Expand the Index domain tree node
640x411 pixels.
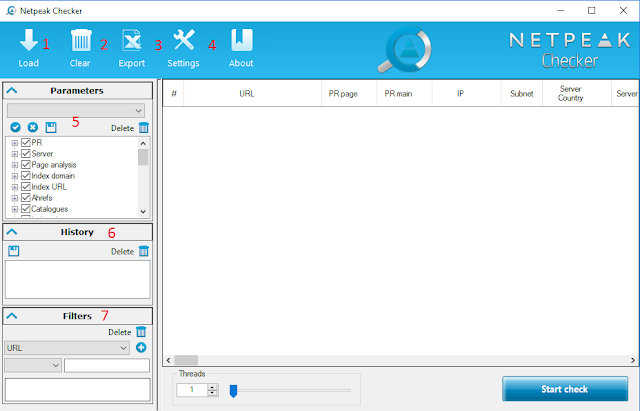[15, 176]
